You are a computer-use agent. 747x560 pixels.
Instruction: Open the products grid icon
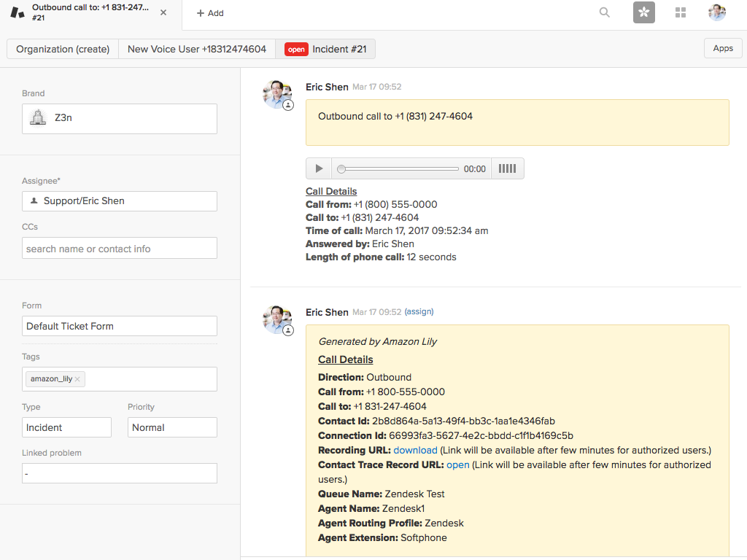[x=681, y=12]
